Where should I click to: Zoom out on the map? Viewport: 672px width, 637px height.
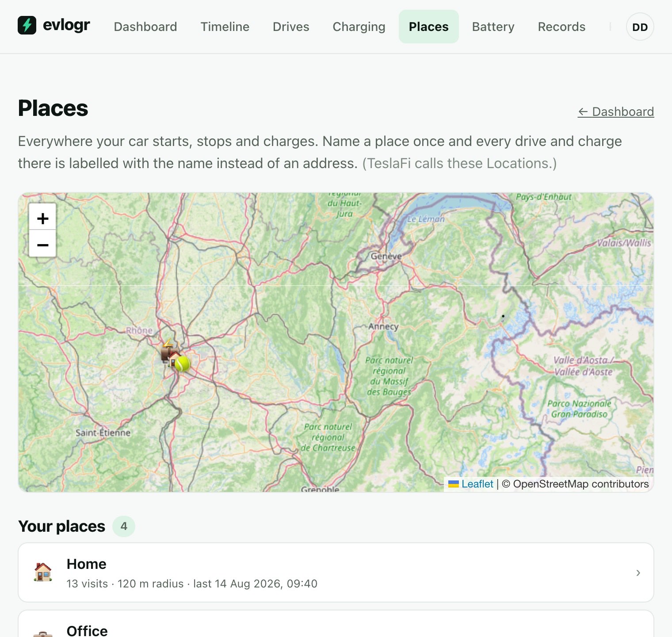tap(42, 244)
